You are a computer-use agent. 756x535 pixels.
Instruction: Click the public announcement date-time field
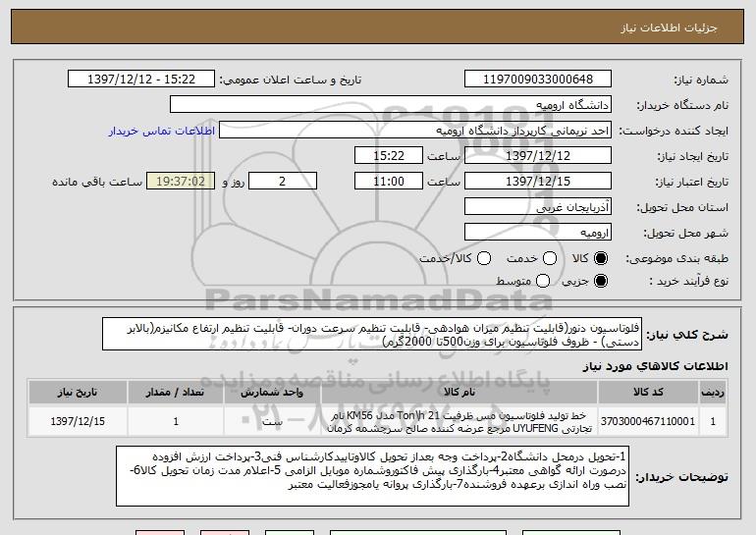point(141,80)
